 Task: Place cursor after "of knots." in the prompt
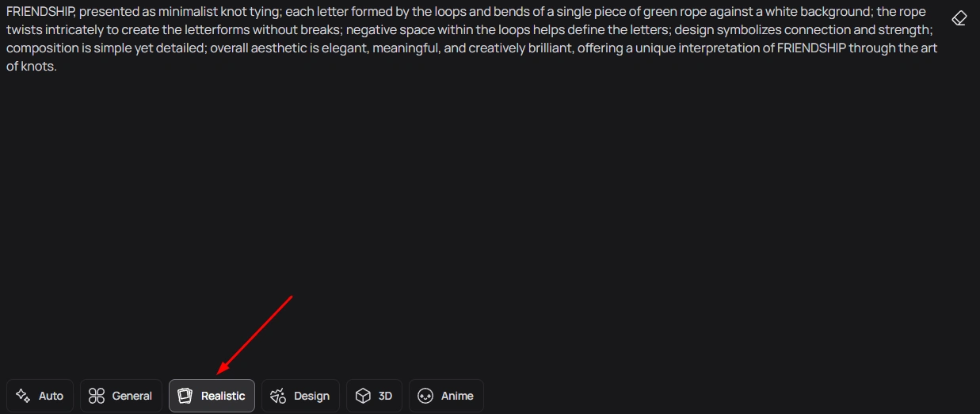pyautogui.click(x=58, y=67)
